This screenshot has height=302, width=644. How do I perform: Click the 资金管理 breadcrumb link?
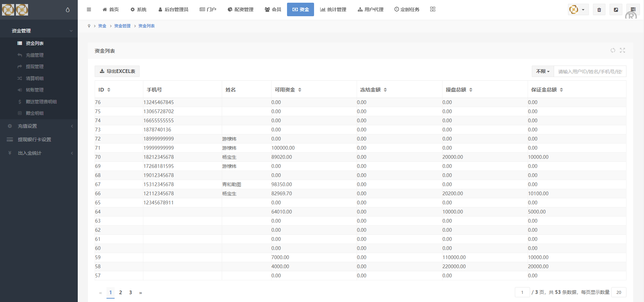(x=122, y=26)
